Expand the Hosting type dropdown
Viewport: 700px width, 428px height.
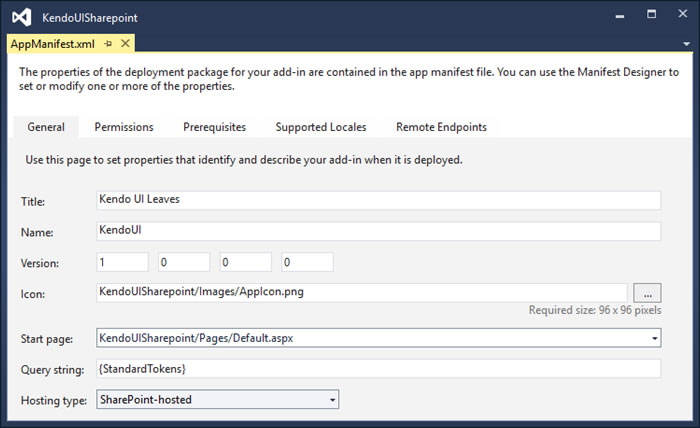pyautogui.click(x=332, y=399)
